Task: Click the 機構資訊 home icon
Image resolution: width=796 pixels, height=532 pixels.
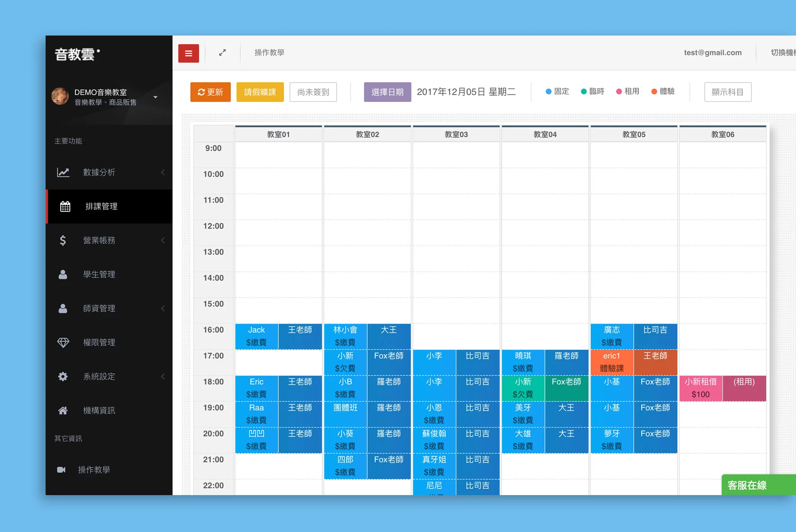Action: click(63, 411)
